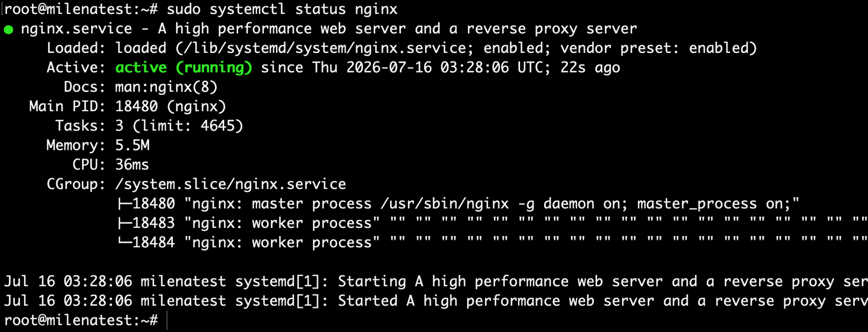868x332 pixels.
Task: Click the CPU value 36ms
Action: pyautogui.click(x=132, y=165)
